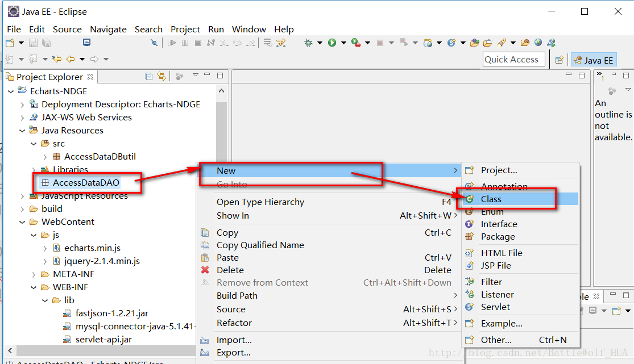
Task: Click the Step Over icon
Action: pos(237,43)
